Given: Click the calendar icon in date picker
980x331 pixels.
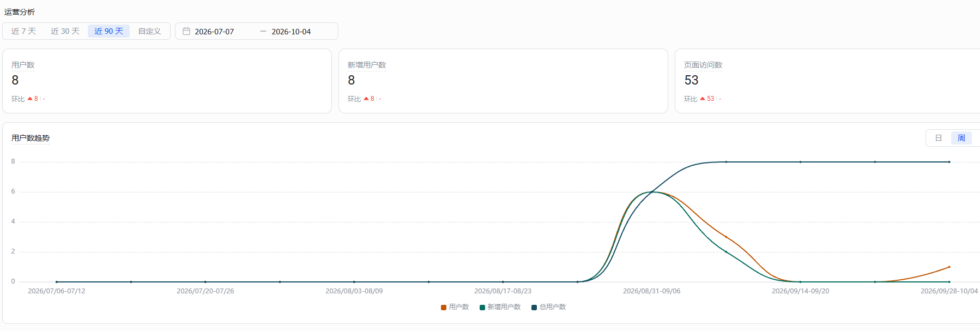Looking at the screenshot, I should pos(186,31).
